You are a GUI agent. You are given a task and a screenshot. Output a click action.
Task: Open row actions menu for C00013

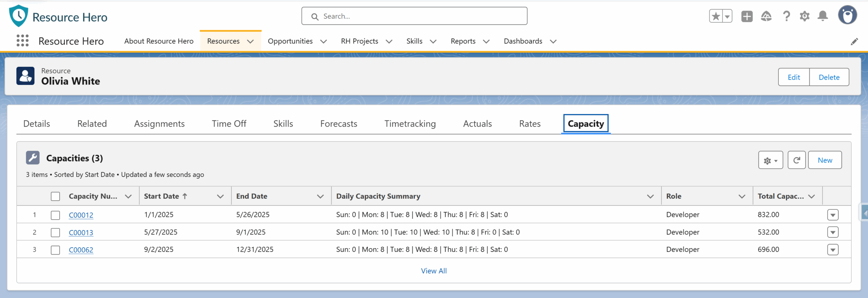(833, 232)
